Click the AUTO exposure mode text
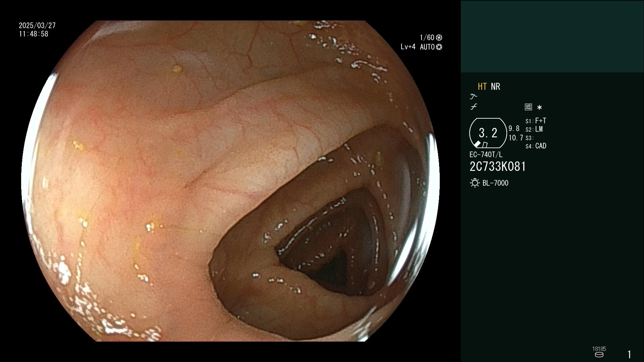 (427, 47)
